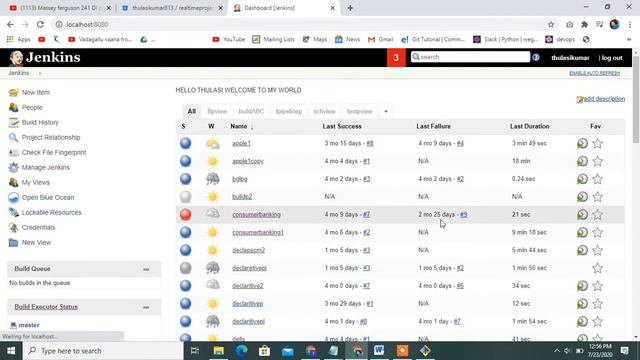The image size is (640, 360).
Task: Favorite the declapscm2 job star
Action: point(598,250)
